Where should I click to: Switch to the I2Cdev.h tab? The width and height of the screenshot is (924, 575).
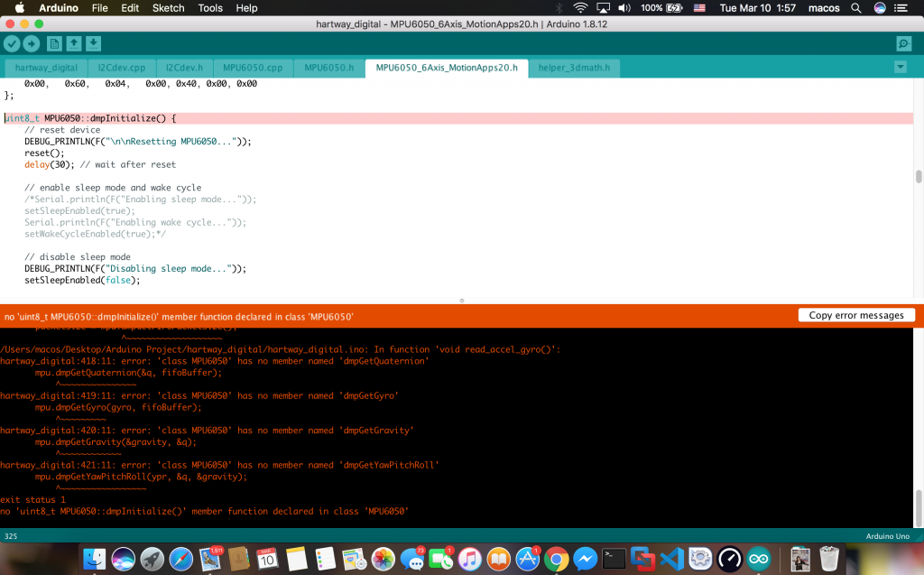point(184,68)
